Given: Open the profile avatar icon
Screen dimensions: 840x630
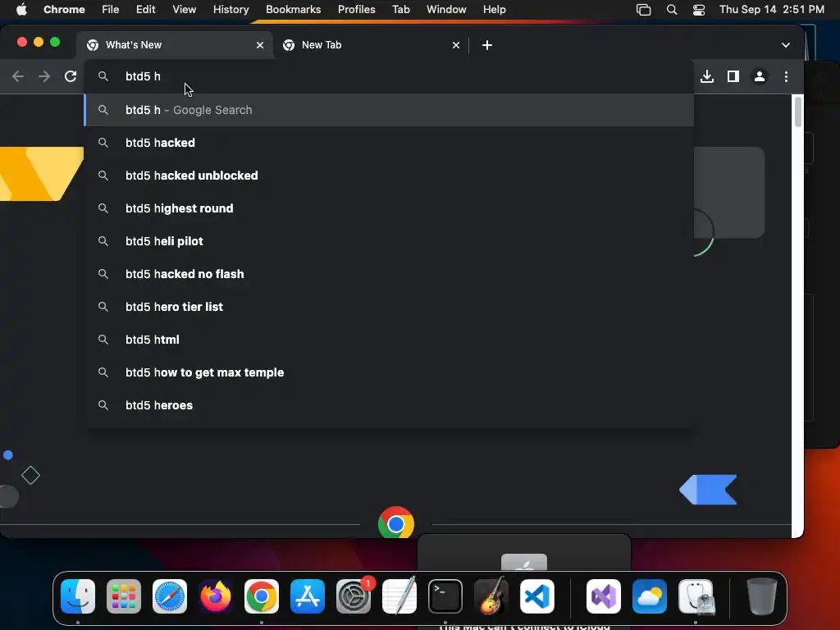Looking at the screenshot, I should pos(760,76).
